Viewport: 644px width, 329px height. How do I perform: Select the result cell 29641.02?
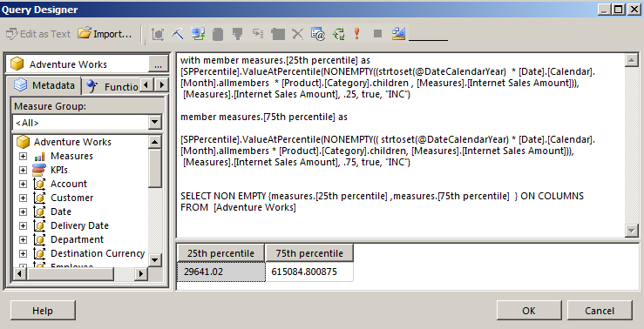pos(221,272)
